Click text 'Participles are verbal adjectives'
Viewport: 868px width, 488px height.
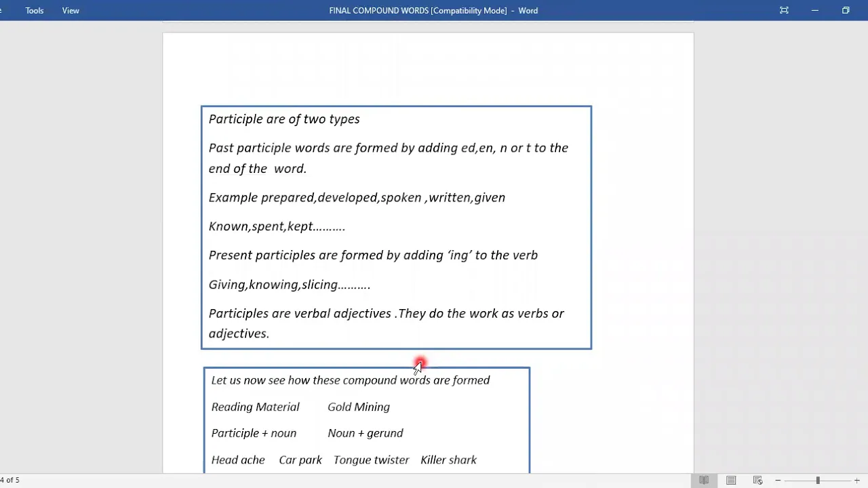click(300, 313)
